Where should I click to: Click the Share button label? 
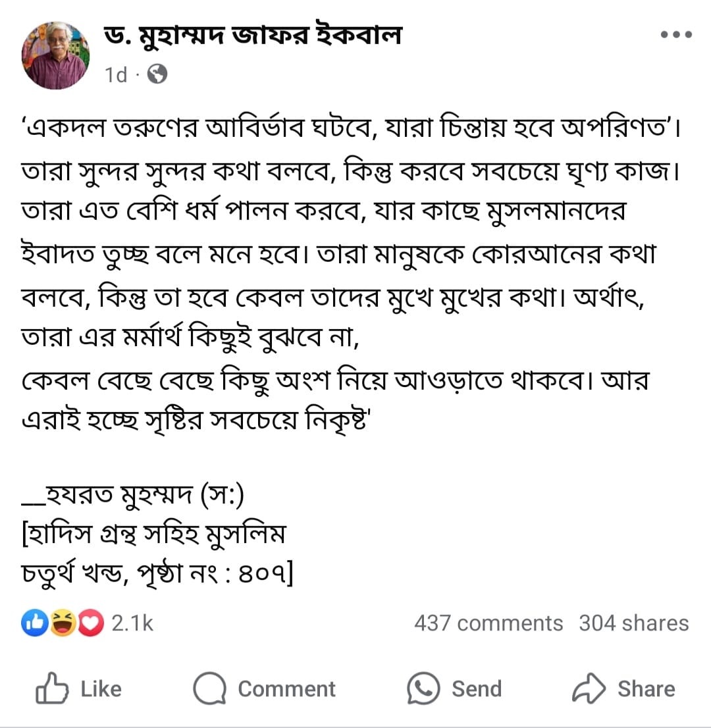[646, 689]
